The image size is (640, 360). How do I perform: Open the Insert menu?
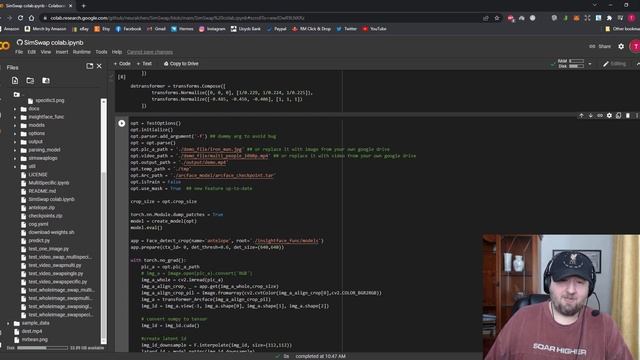click(62, 52)
